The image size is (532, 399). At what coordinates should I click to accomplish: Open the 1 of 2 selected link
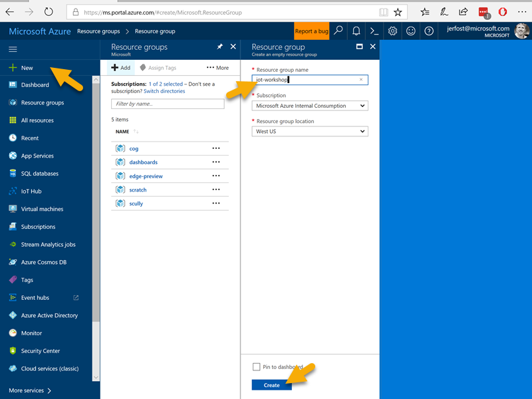(166, 84)
